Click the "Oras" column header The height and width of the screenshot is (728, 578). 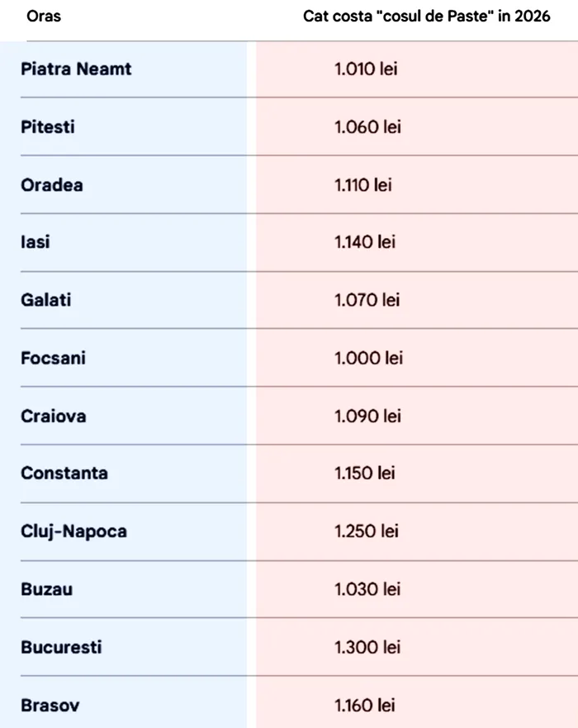44,17
